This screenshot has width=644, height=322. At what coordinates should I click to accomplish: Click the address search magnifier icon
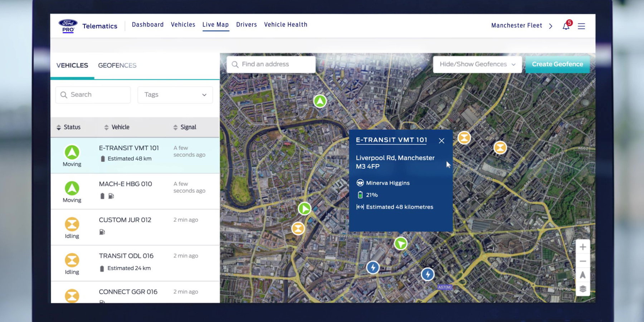[x=235, y=64]
